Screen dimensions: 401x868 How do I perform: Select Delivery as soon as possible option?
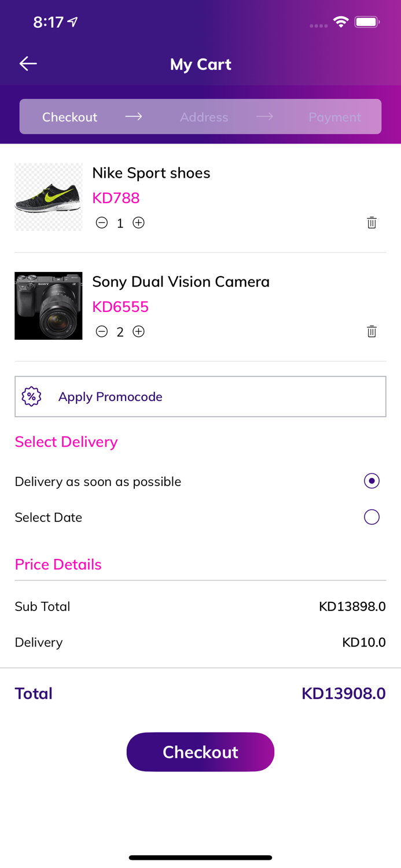371,481
